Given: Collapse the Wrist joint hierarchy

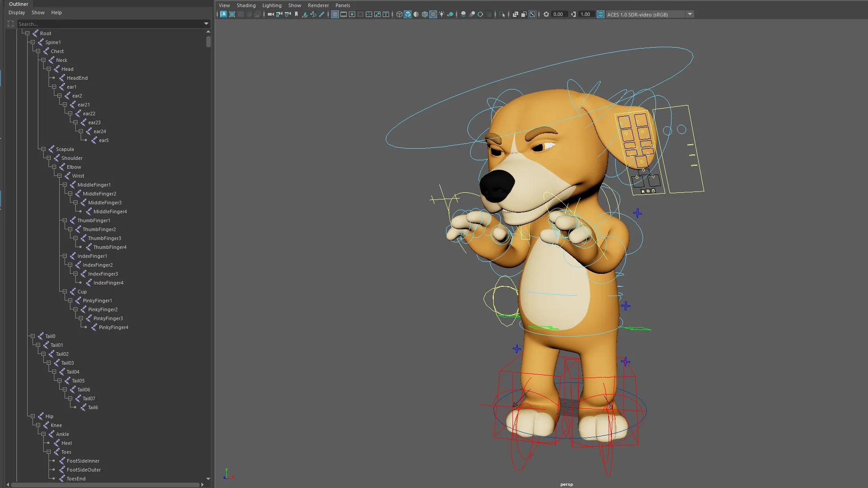Looking at the screenshot, I should 60,176.
